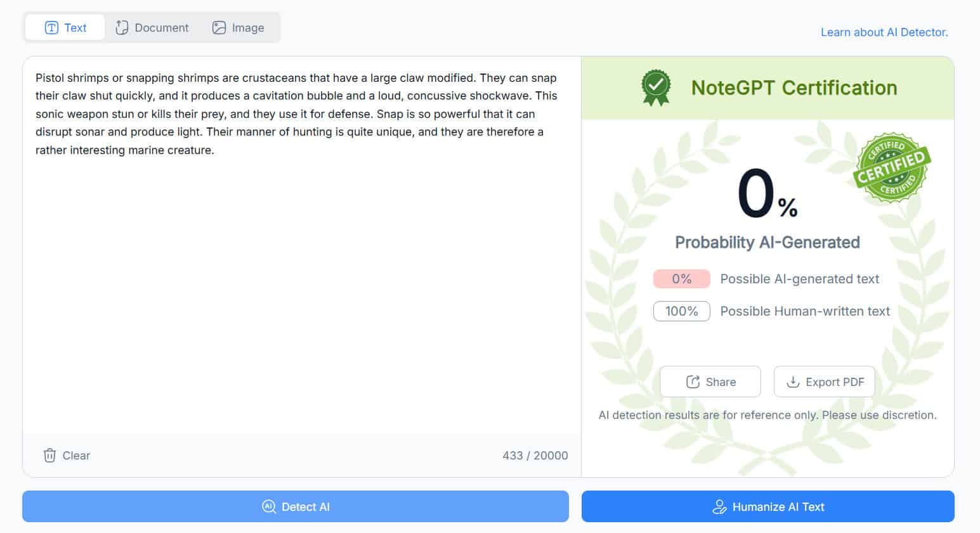Switch to the Image tab
The height and width of the screenshot is (533, 980).
coord(238,28)
